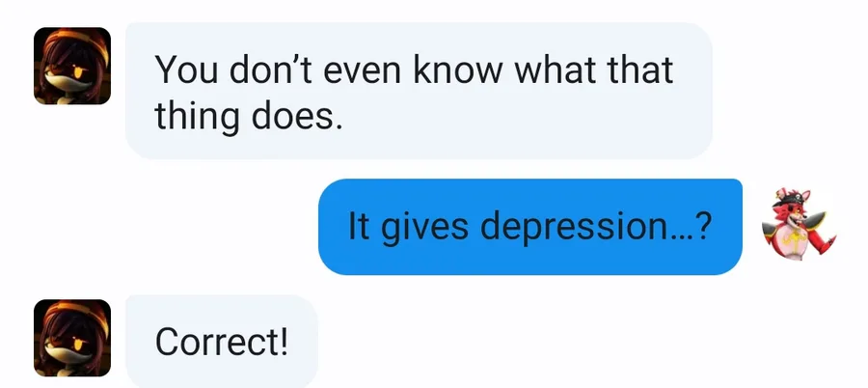The height and width of the screenshot is (388, 868).
Task: Tap the blue "It gives depression...?" bubble
Action: [x=529, y=227]
